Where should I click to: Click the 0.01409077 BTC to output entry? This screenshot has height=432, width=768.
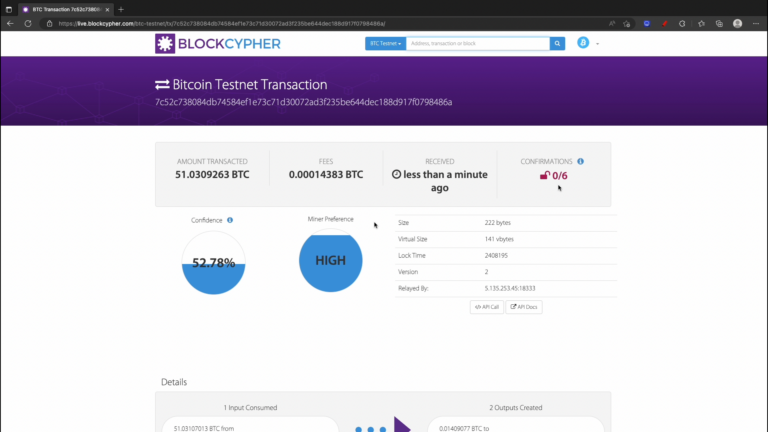pyautogui.click(x=464, y=428)
